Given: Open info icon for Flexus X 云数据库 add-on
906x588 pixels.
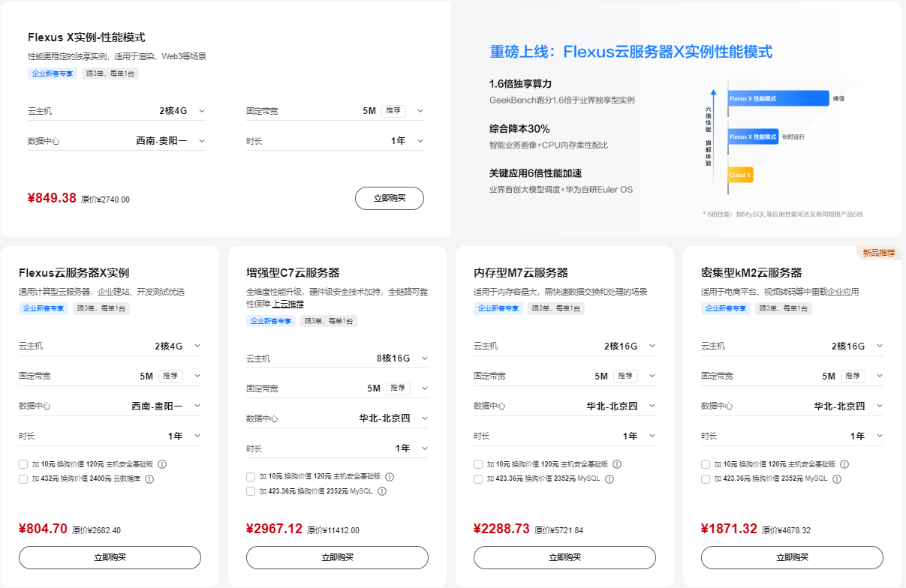Looking at the screenshot, I should [x=149, y=479].
